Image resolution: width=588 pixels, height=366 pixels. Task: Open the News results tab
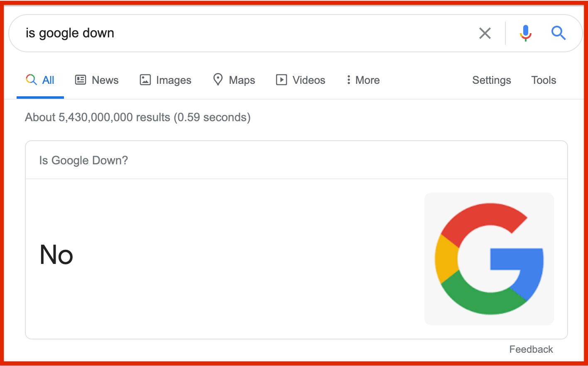[105, 80]
